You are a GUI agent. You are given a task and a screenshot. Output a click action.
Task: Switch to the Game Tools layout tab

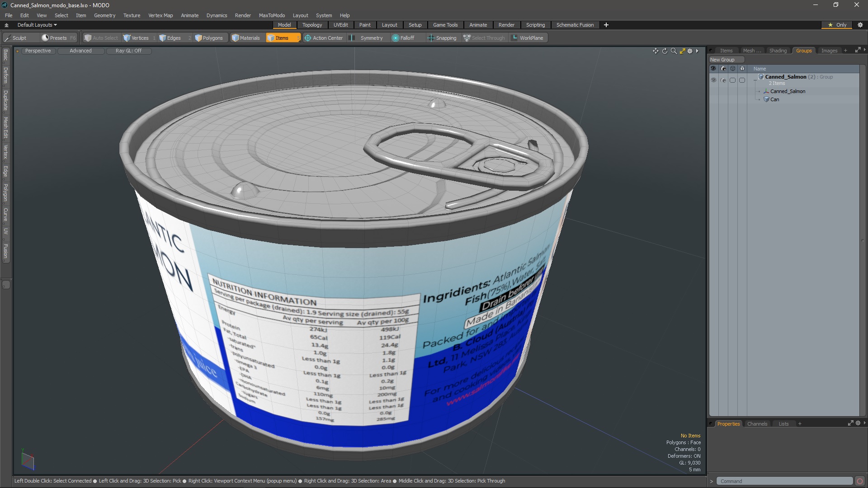pyautogui.click(x=445, y=25)
